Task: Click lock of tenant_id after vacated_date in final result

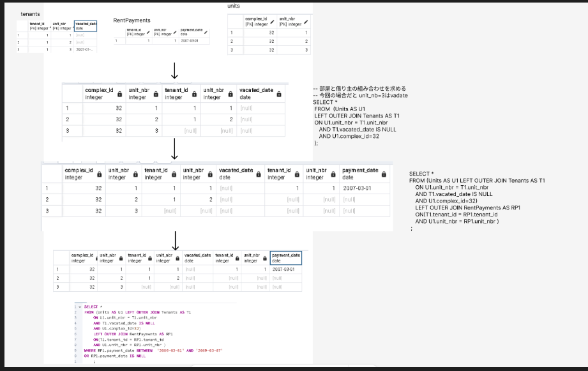Action: 237,259
